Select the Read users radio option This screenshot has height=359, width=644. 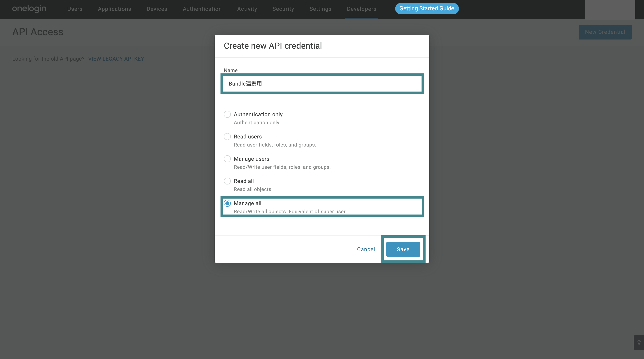click(227, 137)
